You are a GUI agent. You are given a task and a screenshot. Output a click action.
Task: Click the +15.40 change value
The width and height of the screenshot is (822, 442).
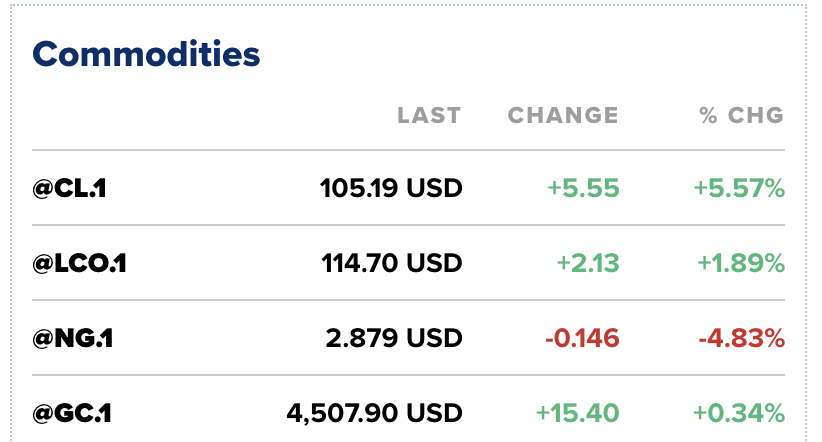point(578,412)
